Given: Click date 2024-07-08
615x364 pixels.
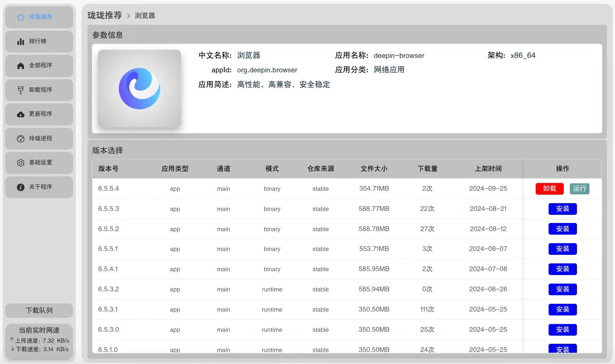Looking at the screenshot, I should (488, 269).
